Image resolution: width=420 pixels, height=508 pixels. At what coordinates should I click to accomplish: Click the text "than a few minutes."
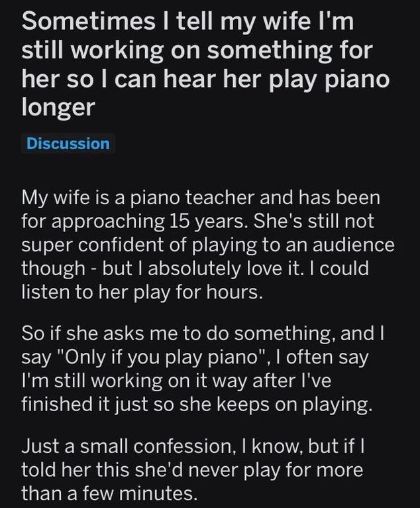coord(109,493)
